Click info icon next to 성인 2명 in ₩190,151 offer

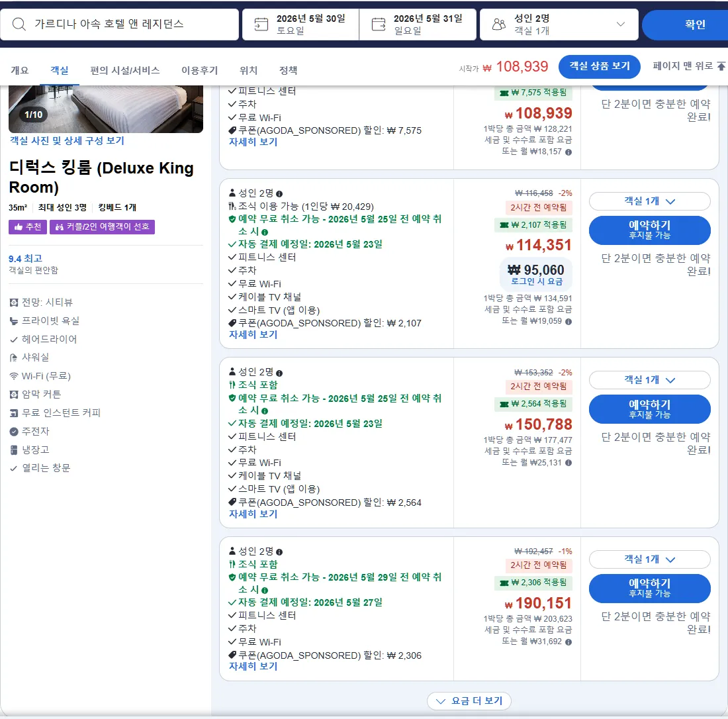pyautogui.click(x=279, y=551)
